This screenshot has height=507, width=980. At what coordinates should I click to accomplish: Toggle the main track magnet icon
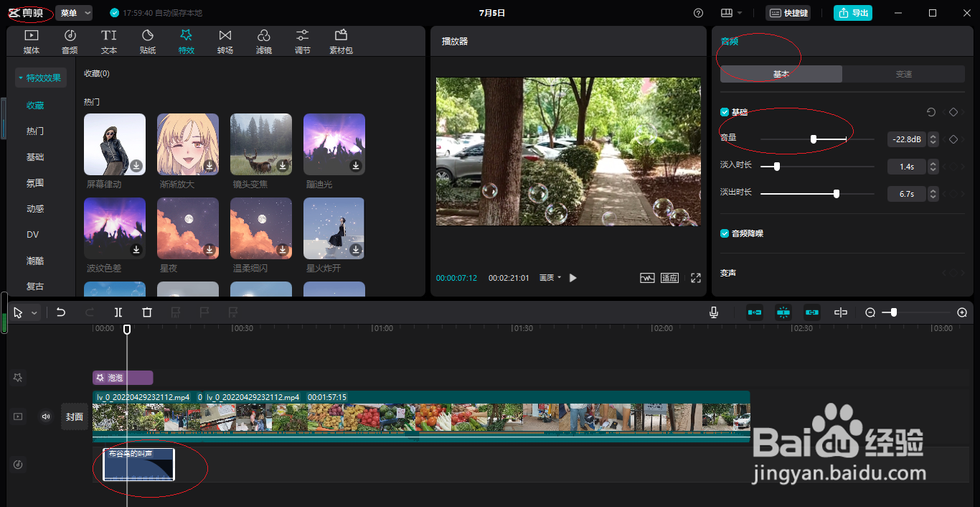[x=755, y=312]
